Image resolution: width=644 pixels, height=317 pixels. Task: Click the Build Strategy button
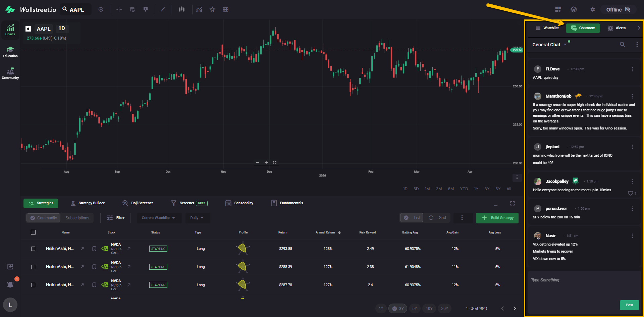click(497, 218)
